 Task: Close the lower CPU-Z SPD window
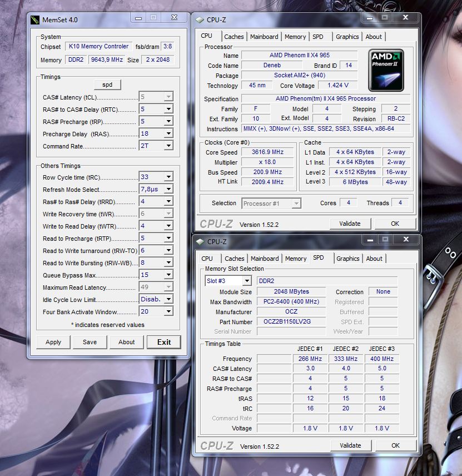click(406, 240)
